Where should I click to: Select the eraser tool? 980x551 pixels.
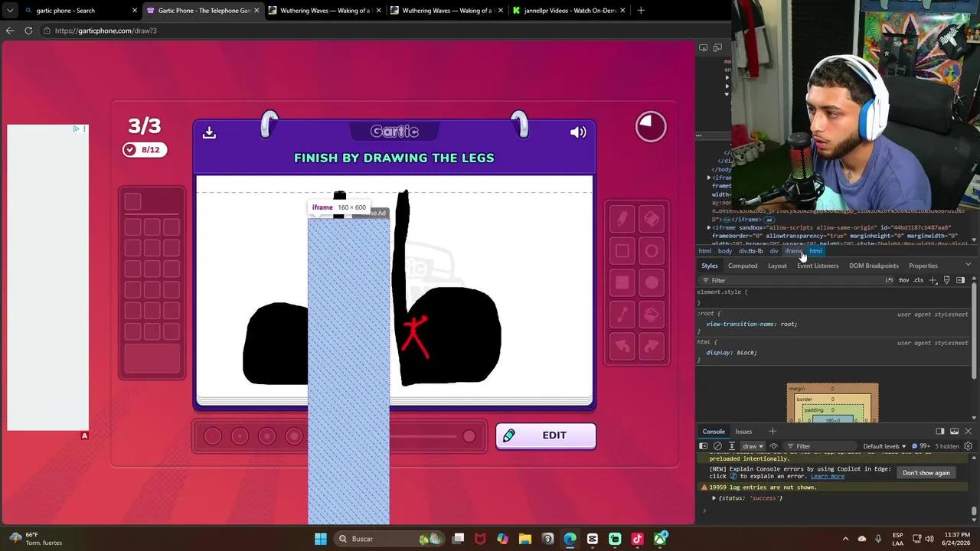coord(652,219)
